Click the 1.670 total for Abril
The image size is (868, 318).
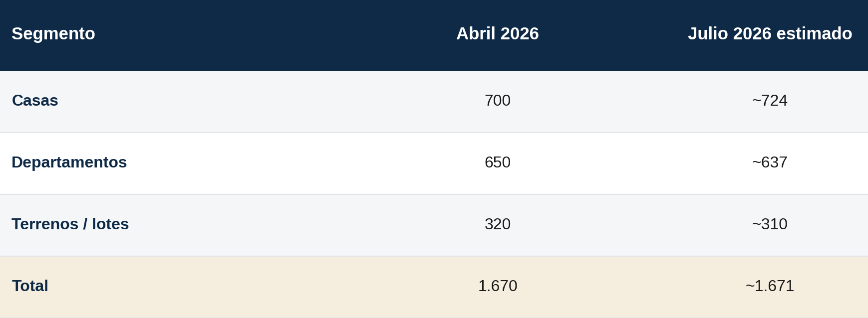tap(498, 286)
